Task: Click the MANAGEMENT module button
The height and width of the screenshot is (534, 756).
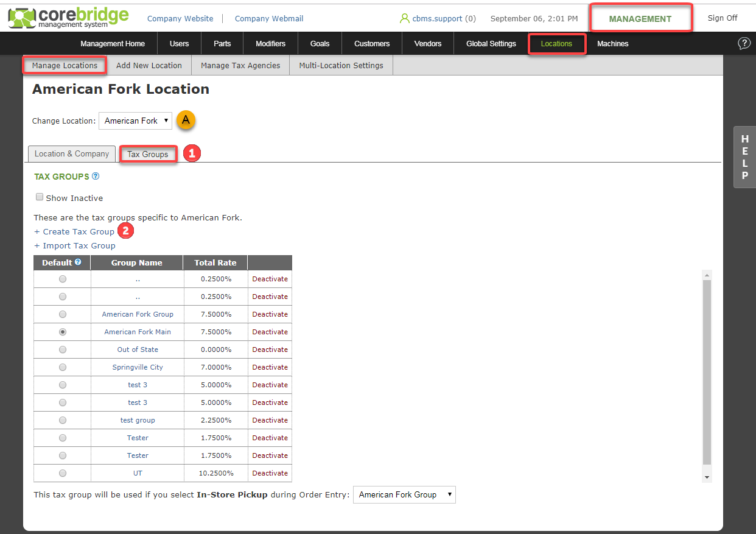Action: [640, 18]
